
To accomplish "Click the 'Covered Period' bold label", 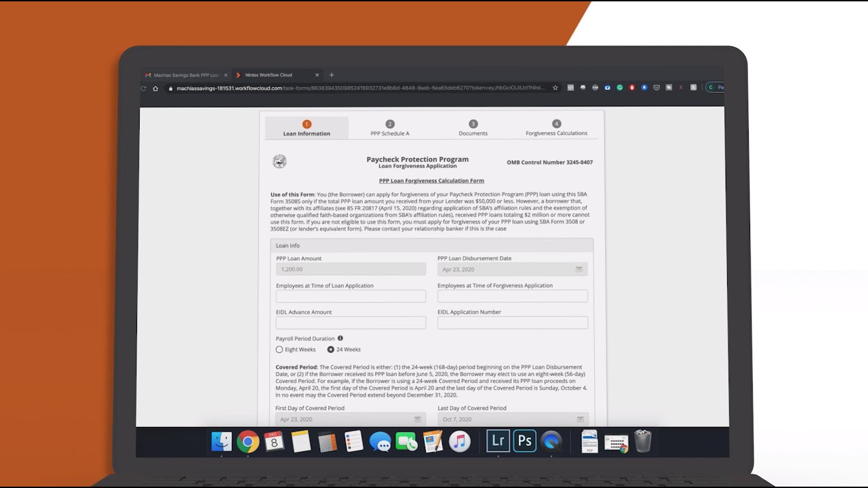I will 296,367.
